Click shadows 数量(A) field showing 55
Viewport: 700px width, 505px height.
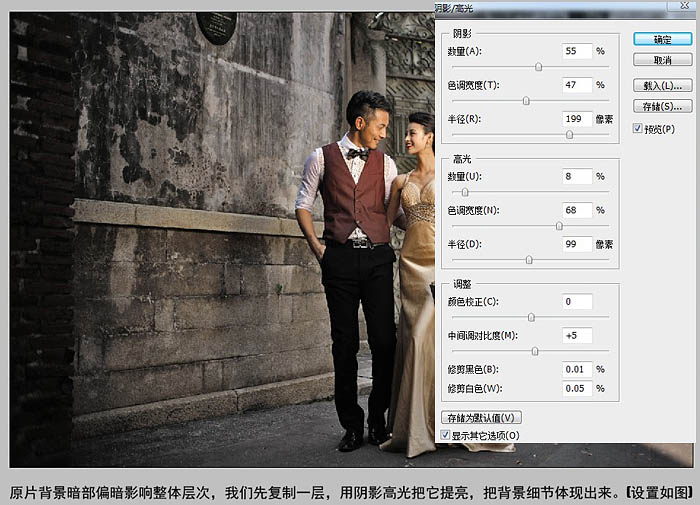[577, 51]
